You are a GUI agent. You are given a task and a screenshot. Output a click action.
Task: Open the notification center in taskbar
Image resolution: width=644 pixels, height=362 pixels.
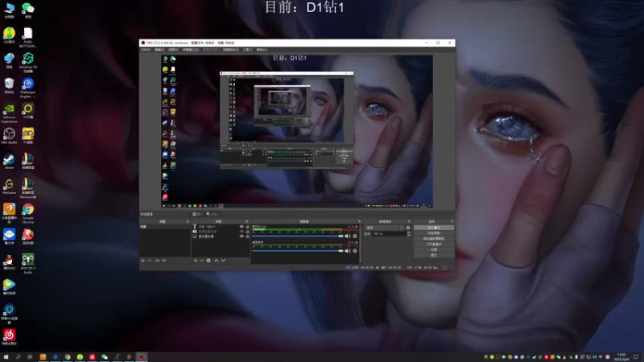(x=636, y=357)
